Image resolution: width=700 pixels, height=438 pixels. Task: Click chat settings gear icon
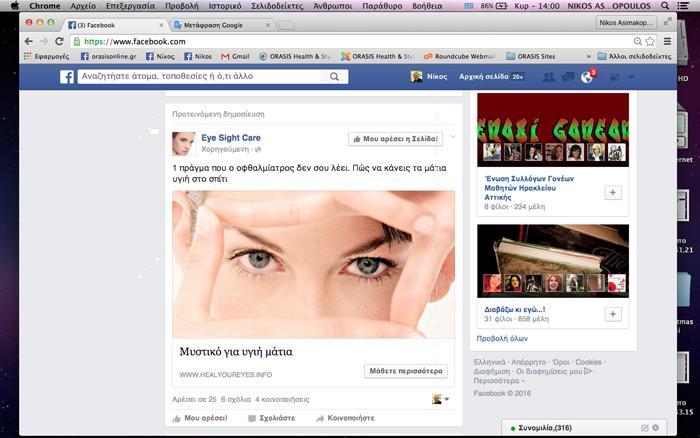656,428
